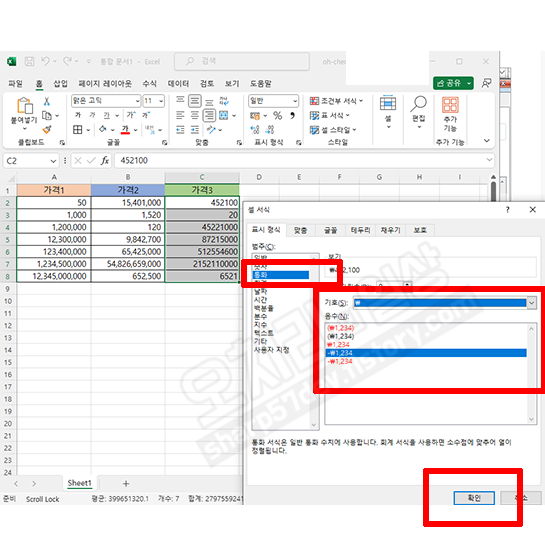The height and width of the screenshot is (556, 545).
Task: Select the Sheet1 tab
Action: (x=79, y=483)
